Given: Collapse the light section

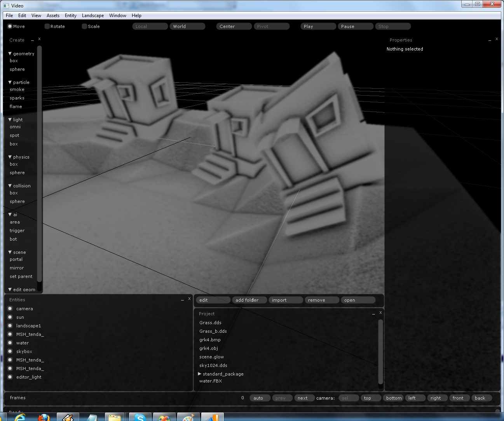Looking at the screenshot, I should point(10,120).
